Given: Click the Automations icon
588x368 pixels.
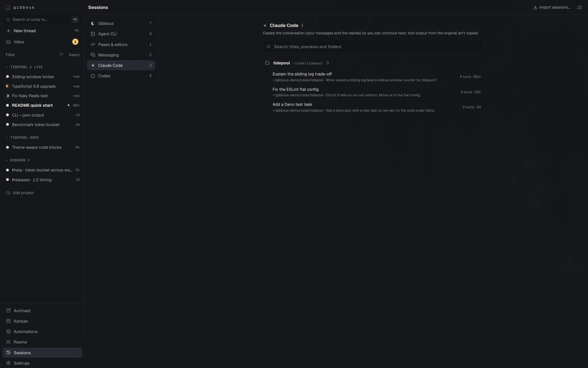Looking at the screenshot, I should [8, 332].
